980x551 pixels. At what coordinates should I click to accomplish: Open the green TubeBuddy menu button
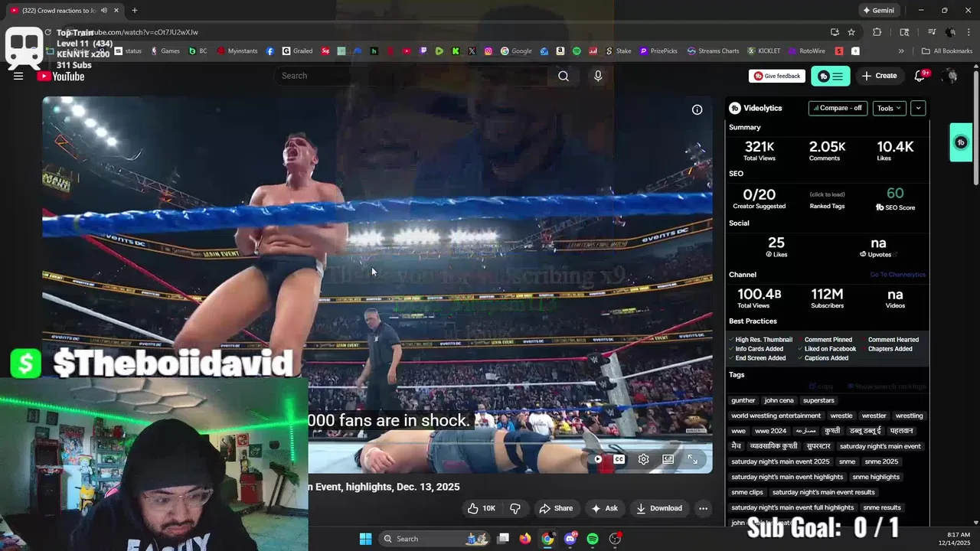tap(830, 76)
